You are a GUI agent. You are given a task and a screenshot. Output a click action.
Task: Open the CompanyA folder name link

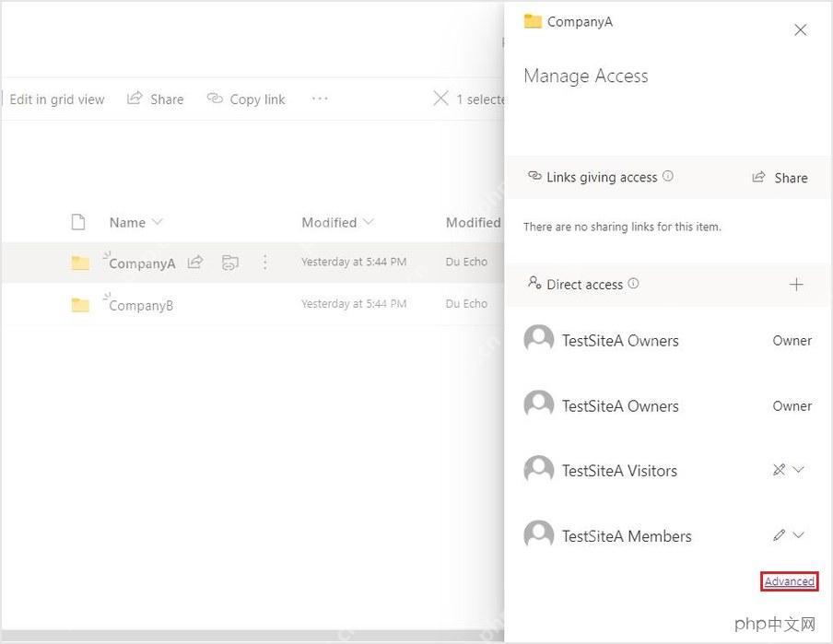click(142, 263)
